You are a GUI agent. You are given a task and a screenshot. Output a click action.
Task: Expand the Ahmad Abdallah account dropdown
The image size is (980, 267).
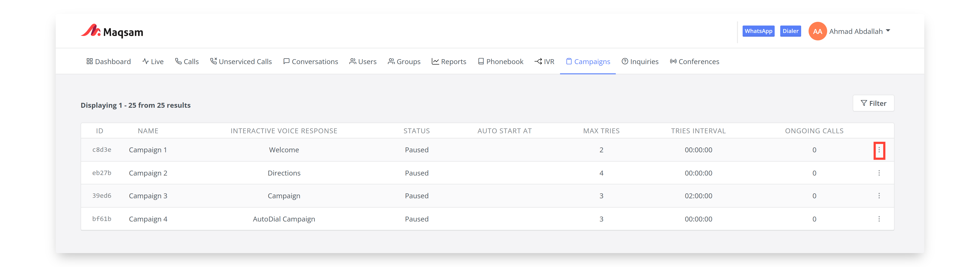pyautogui.click(x=888, y=31)
